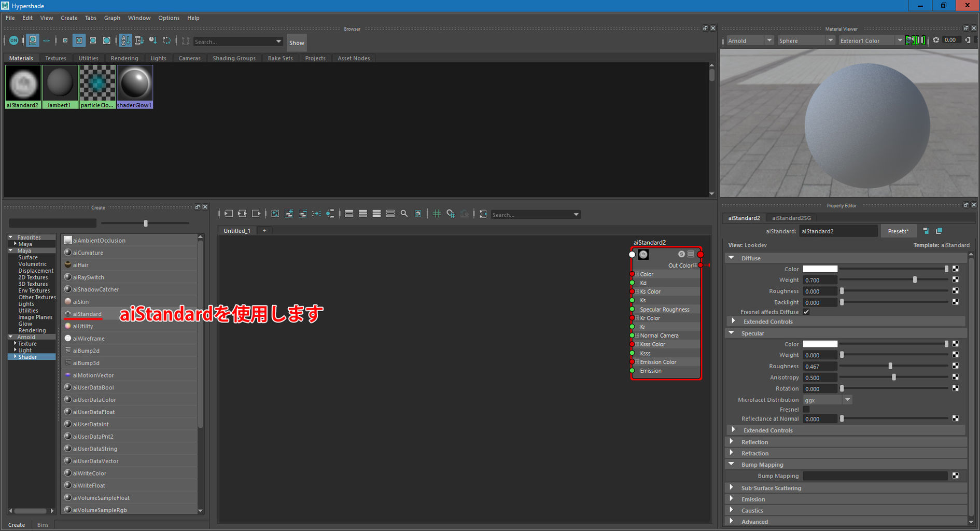The image size is (980, 531).
Task: Switch to the aiStandard2SG tab
Action: point(791,218)
